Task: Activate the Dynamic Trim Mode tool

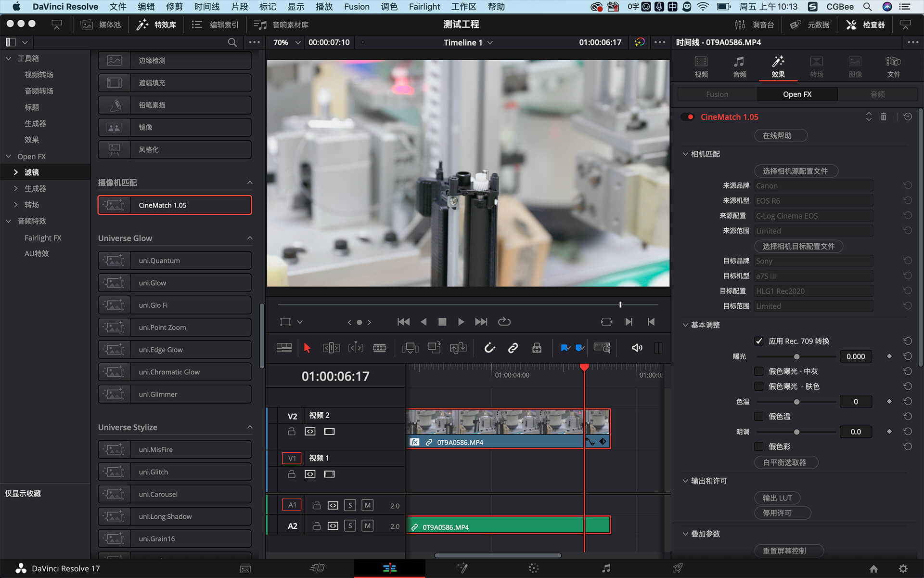Action: pyautogui.click(x=356, y=348)
